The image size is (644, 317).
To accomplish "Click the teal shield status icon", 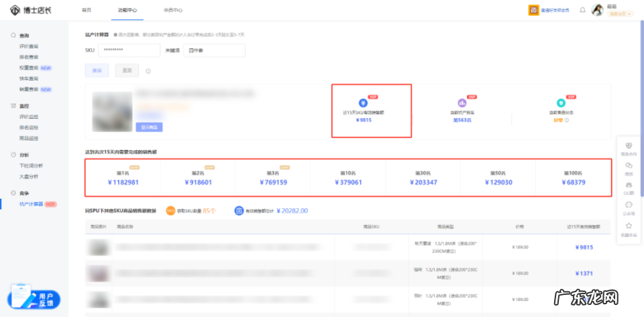I will tap(561, 103).
